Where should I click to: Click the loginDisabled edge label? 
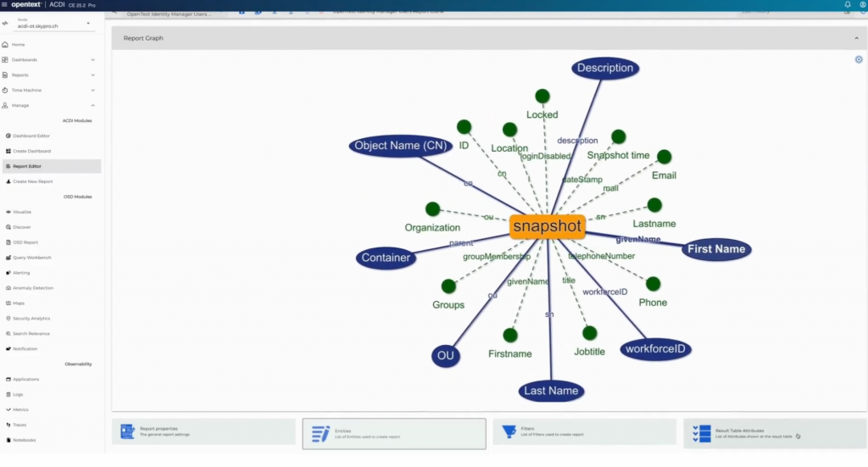[x=545, y=157]
